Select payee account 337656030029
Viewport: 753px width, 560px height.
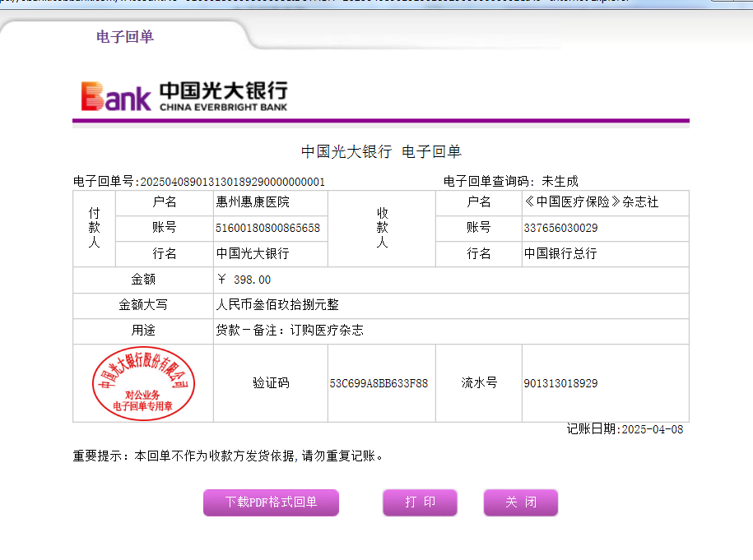560,228
